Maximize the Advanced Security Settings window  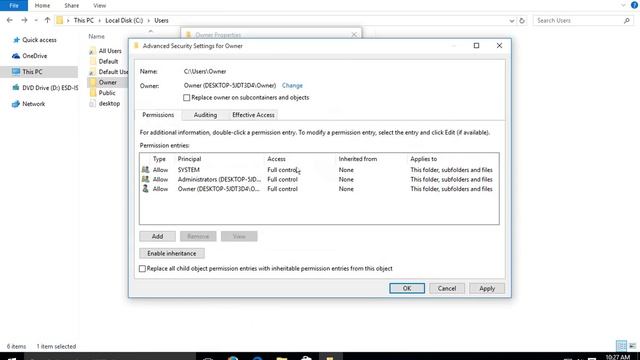[476, 46]
